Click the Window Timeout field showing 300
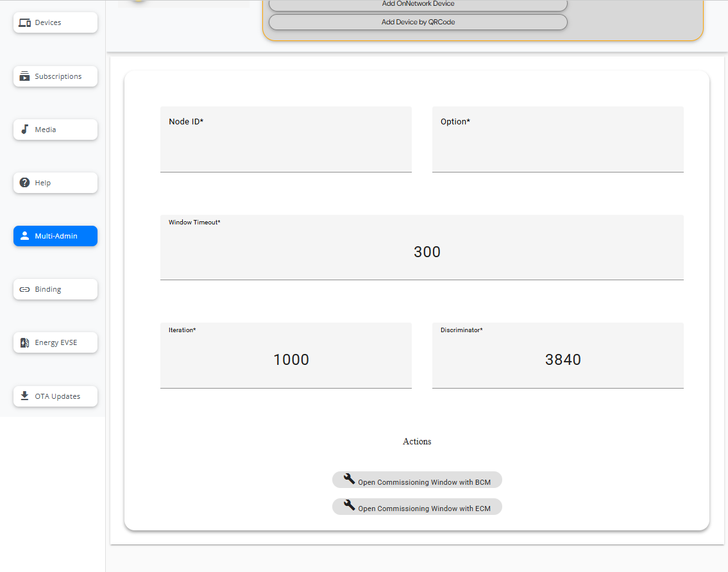This screenshot has width=728, height=572. pyautogui.click(x=421, y=252)
